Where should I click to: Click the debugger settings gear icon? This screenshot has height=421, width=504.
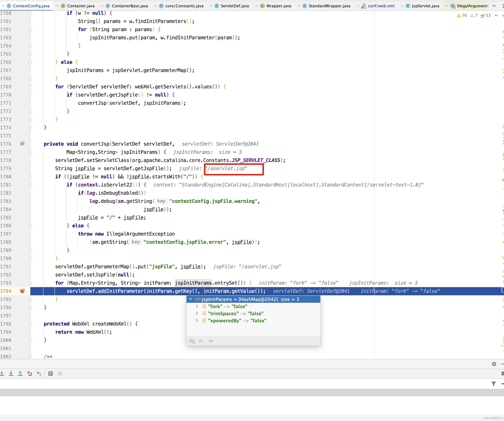(x=494, y=364)
